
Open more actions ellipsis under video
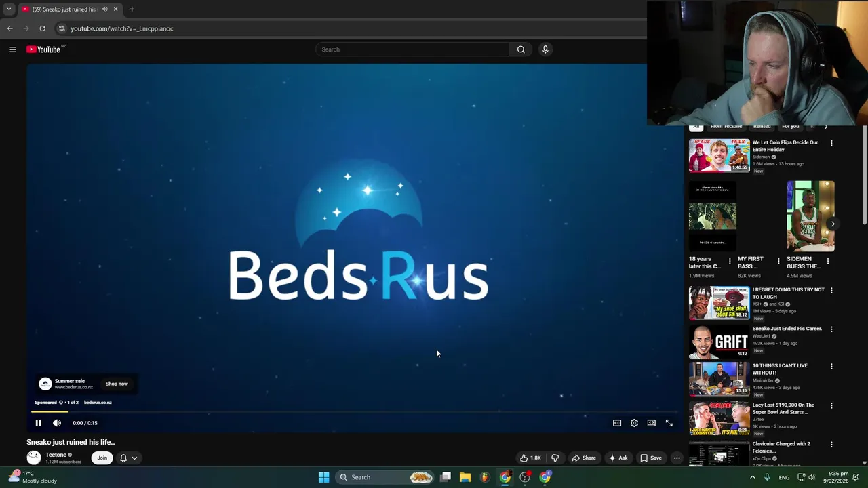[x=677, y=458]
